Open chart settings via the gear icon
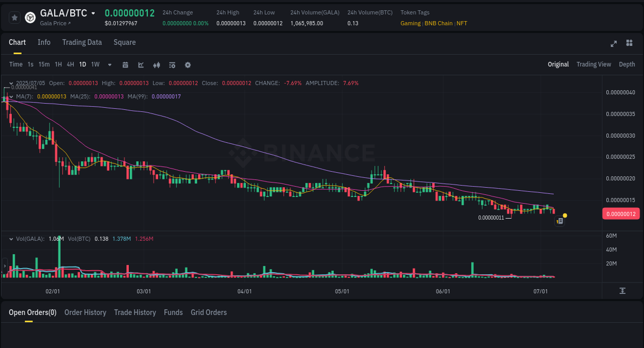Viewport: 644px width, 348px height. pos(188,64)
